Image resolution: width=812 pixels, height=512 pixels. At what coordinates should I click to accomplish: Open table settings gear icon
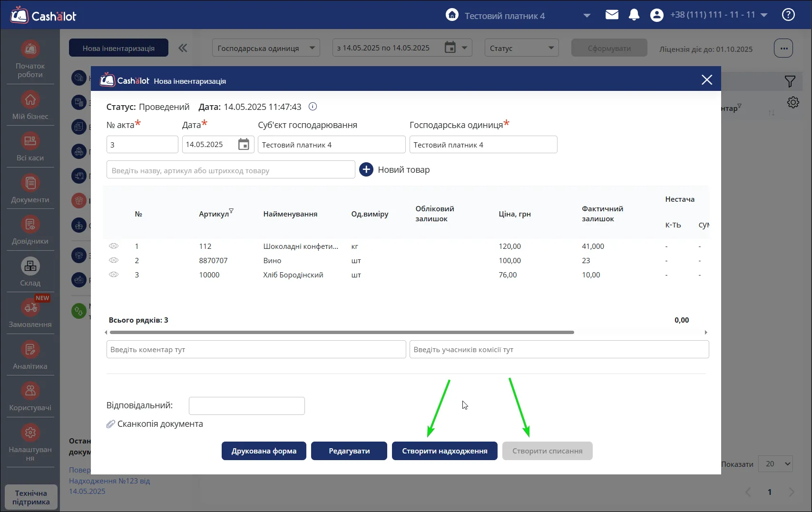click(793, 102)
